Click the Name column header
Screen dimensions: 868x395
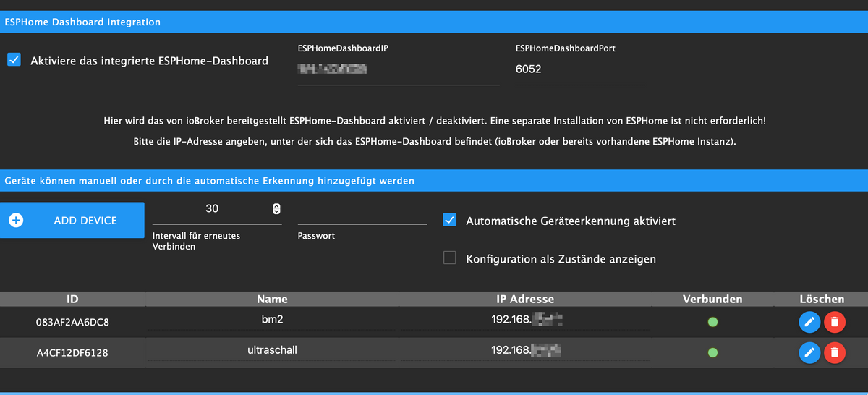point(272,299)
